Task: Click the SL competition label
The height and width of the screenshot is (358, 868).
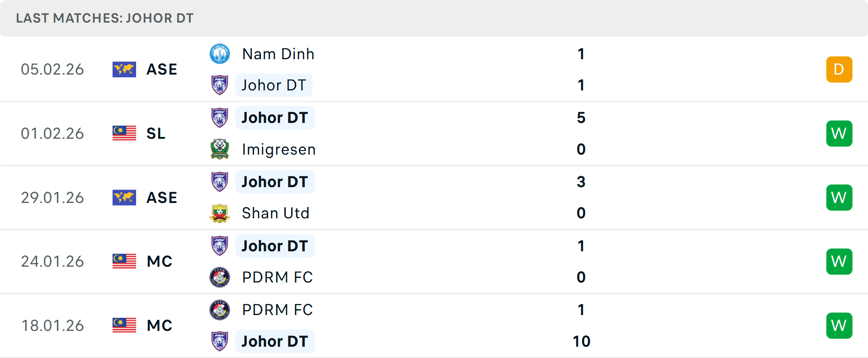Action: pyautogui.click(x=156, y=133)
